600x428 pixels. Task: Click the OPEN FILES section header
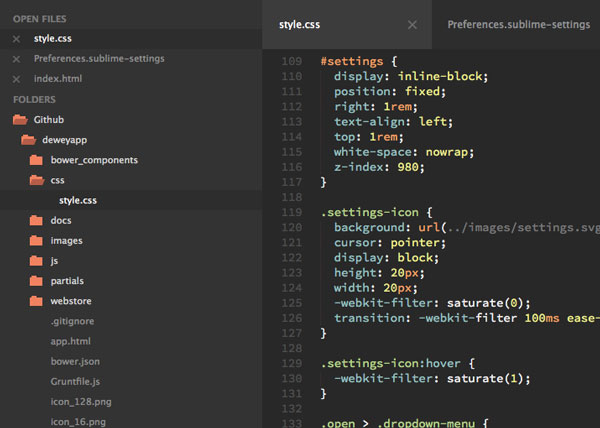click(x=39, y=19)
